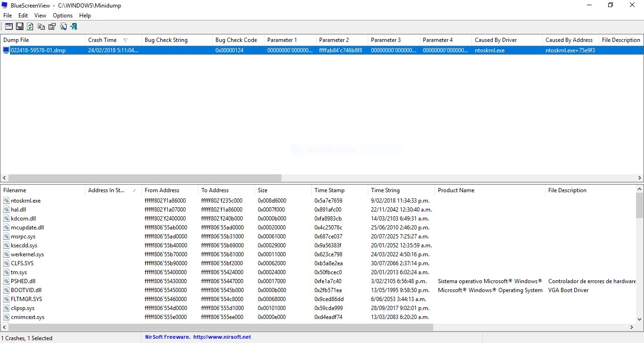Click the Find magnifier toolbar icon

[63, 26]
